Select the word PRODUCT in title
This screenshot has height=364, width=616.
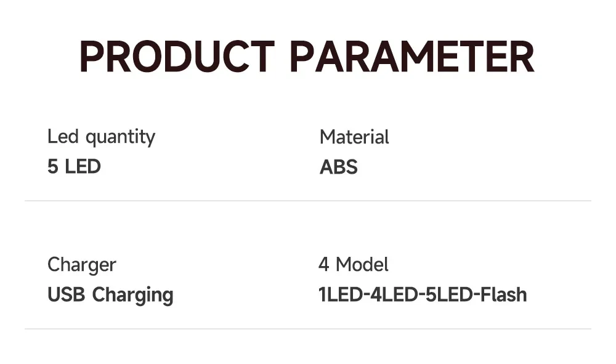(177, 57)
